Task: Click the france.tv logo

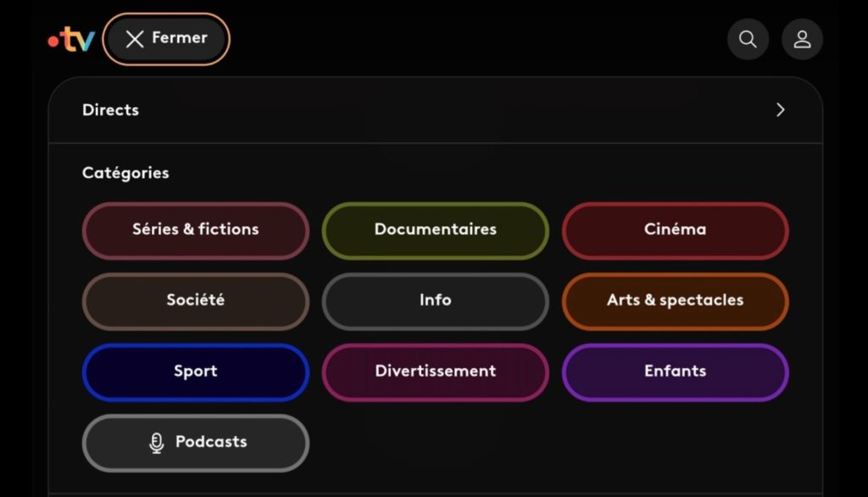Action: pos(71,39)
